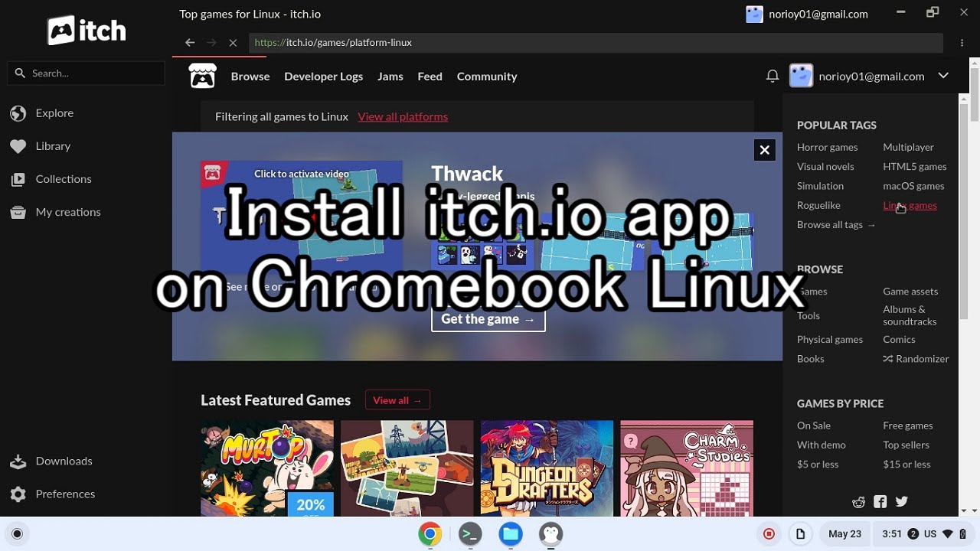Viewport: 980px width, 551px height.
Task: Click the ChromeOS launcher button
Action: point(18,534)
